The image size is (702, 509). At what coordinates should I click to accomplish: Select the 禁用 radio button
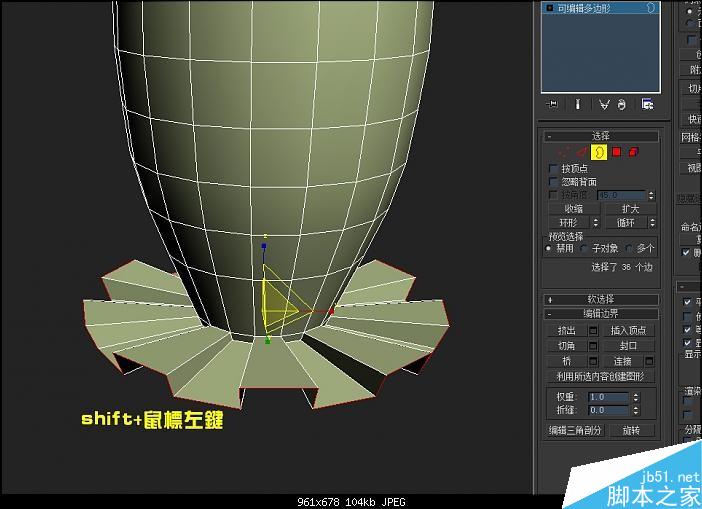pyautogui.click(x=548, y=248)
